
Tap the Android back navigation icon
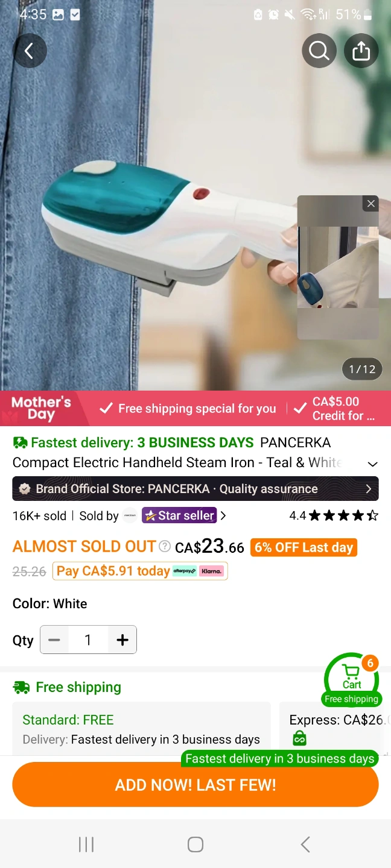pyautogui.click(x=305, y=844)
